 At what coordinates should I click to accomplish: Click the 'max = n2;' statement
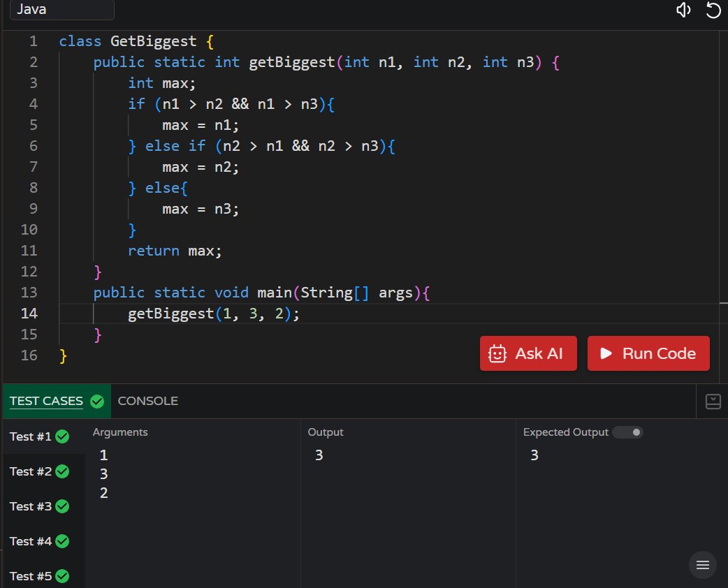click(x=201, y=167)
